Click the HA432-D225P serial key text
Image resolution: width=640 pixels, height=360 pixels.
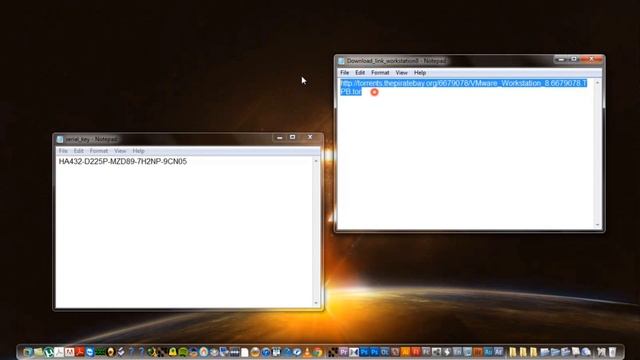pyautogui.click(x=122, y=162)
